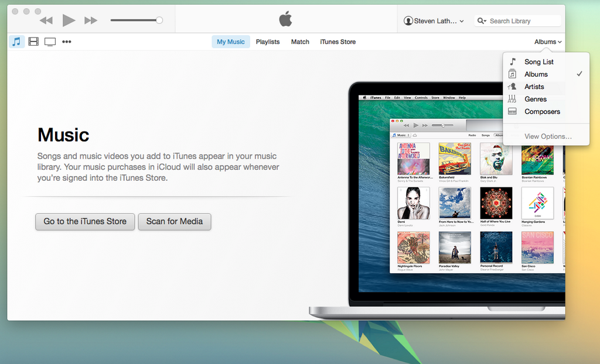Open the iTunes Store tab
Image resolution: width=600 pixels, height=364 pixels.
click(337, 42)
